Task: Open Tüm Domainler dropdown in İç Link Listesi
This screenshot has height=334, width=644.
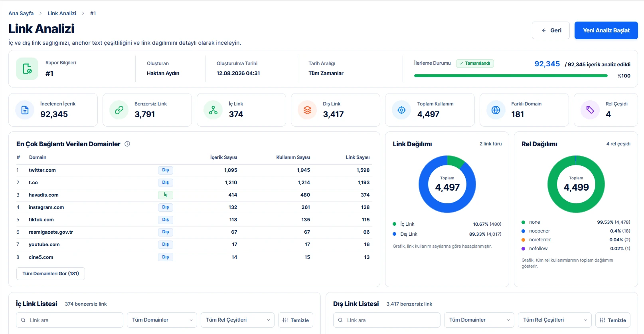Action: [x=162, y=320]
